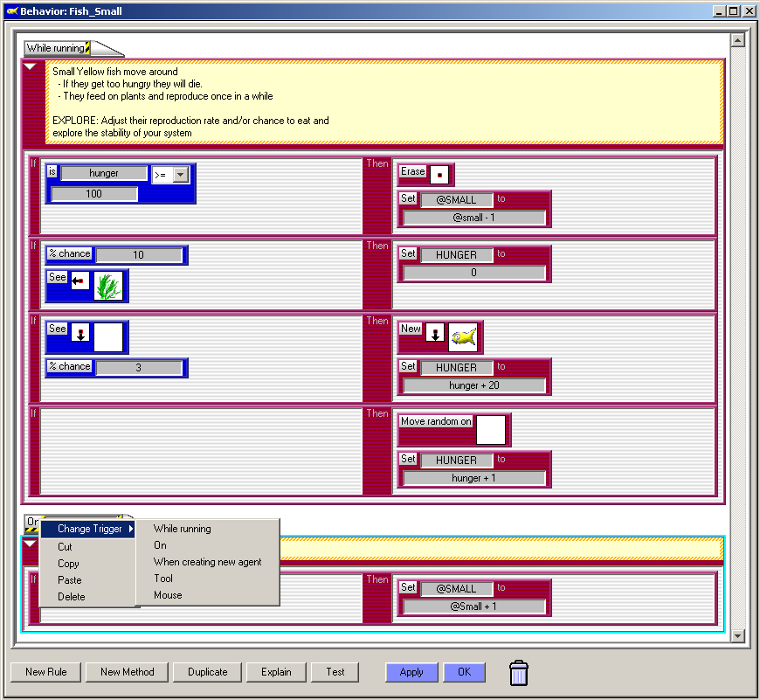Choose Cut from the context menu
Viewport: 760px width, 700px height.
coord(65,547)
